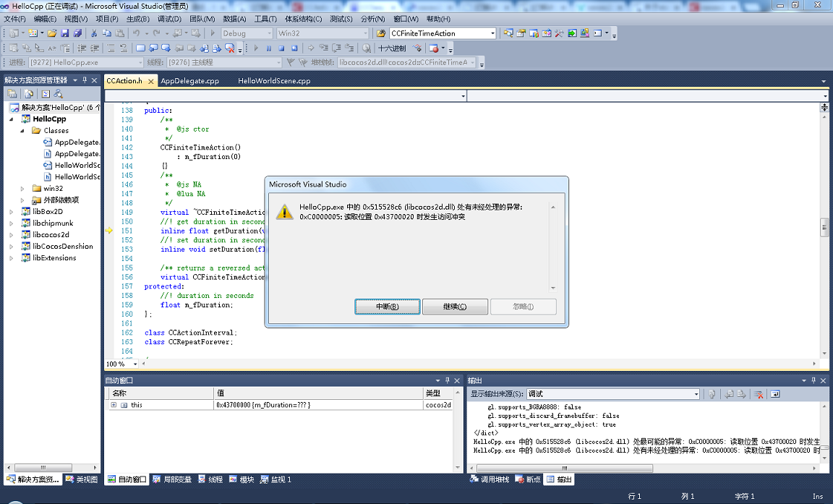This screenshot has height=504, width=833.
Task: Pin the 输出 Output panel
Action: pyautogui.click(x=813, y=380)
